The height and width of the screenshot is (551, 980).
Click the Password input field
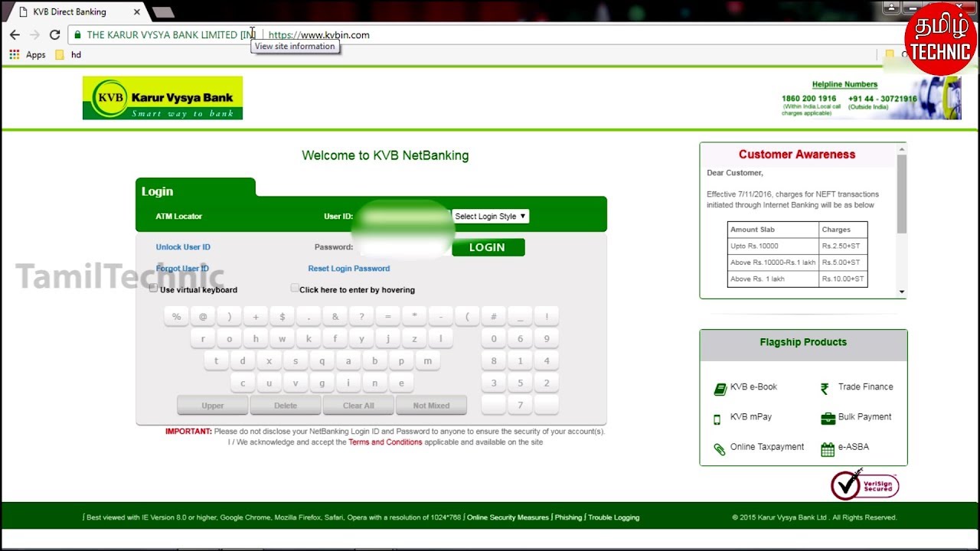403,247
